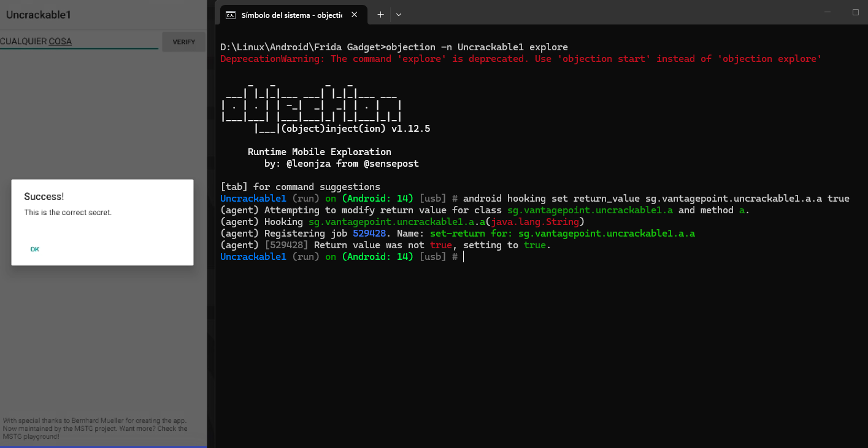Screen dimensions: 868x448
Task: Expand the terminal profile dropdown chevron
Action: click(399, 15)
